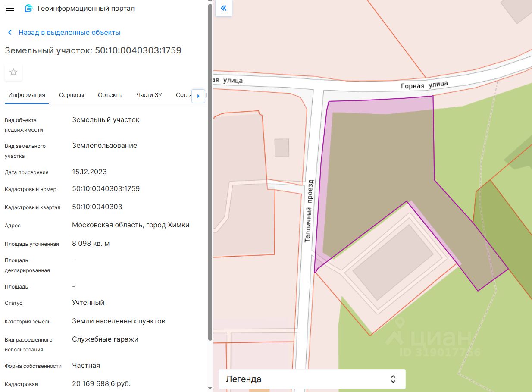Click the small square building near Тепличный проезд
Viewport: 532px width, 392px height.
[282, 147]
